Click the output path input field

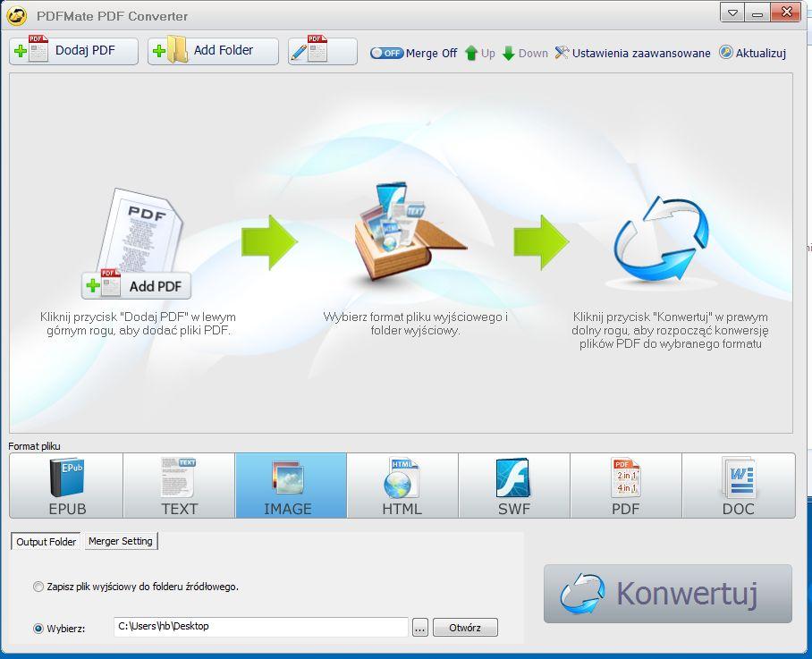click(x=261, y=627)
